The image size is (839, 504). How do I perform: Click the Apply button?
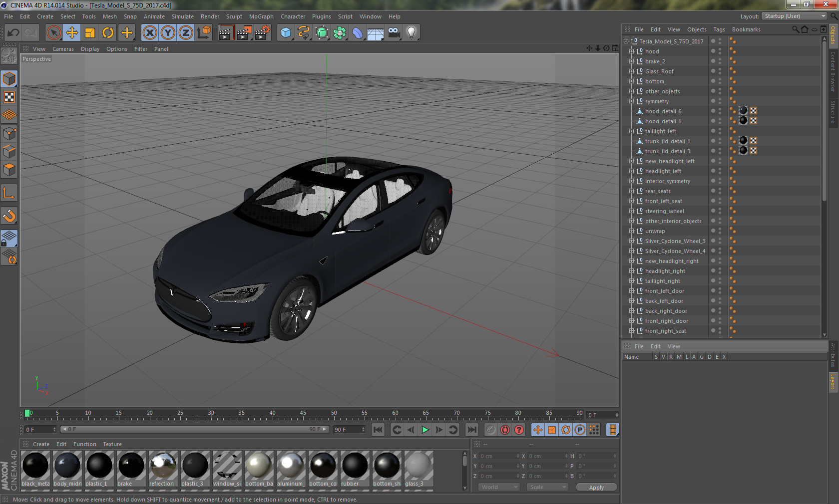pos(596,488)
